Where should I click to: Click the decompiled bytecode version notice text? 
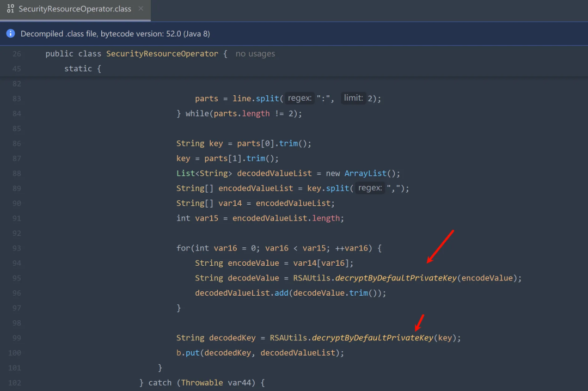(115, 34)
